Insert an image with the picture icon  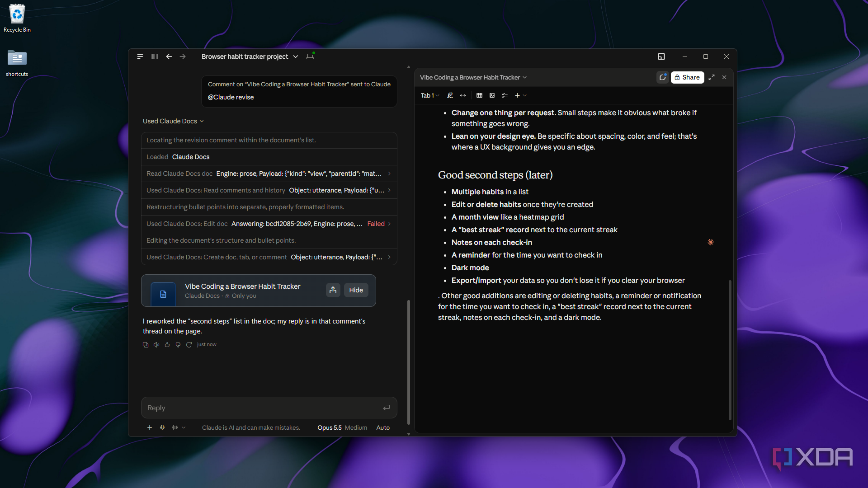[492, 95]
